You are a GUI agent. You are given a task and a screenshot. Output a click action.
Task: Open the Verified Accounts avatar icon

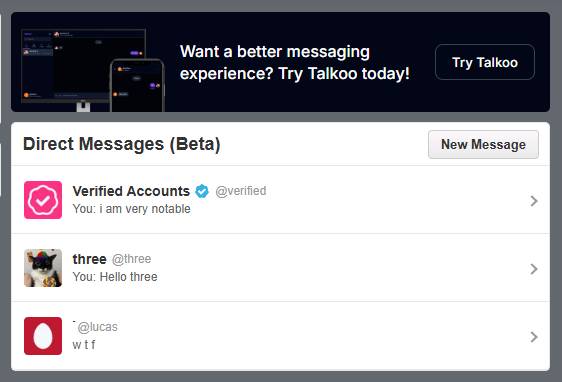click(43, 200)
